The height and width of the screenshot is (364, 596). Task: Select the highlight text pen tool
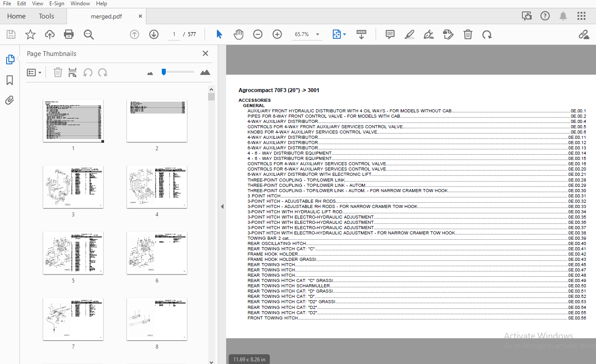click(x=410, y=34)
